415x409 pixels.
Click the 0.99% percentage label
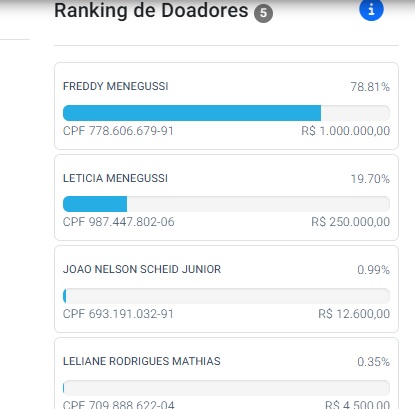coord(373,270)
